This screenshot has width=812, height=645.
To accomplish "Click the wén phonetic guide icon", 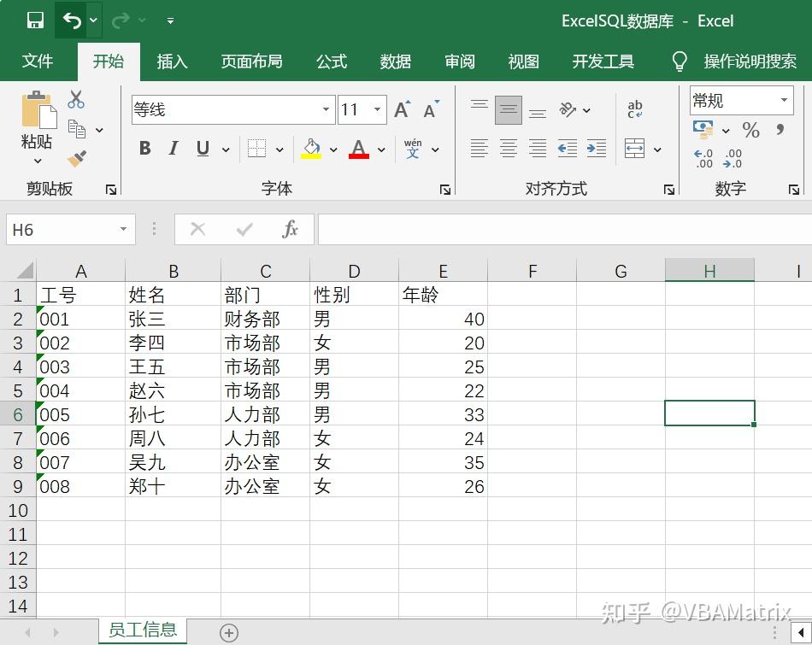I will pyautogui.click(x=413, y=149).
